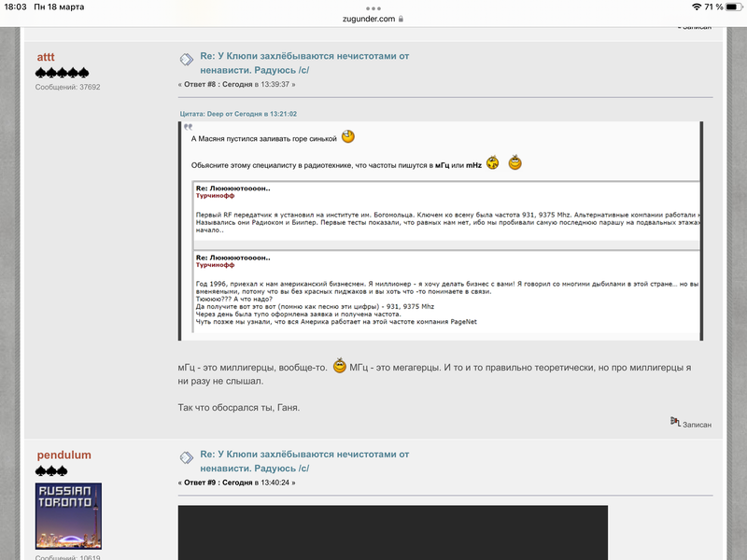Screen dimensions: 747x560
Task: Click 'Ответ #8 : Сегодня в 13:39:37' line
Action: pos(237,84)
